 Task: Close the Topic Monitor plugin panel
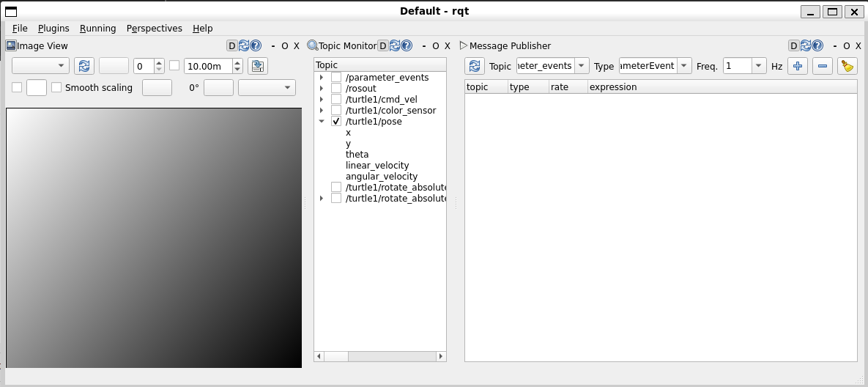(x=448, y=46)
